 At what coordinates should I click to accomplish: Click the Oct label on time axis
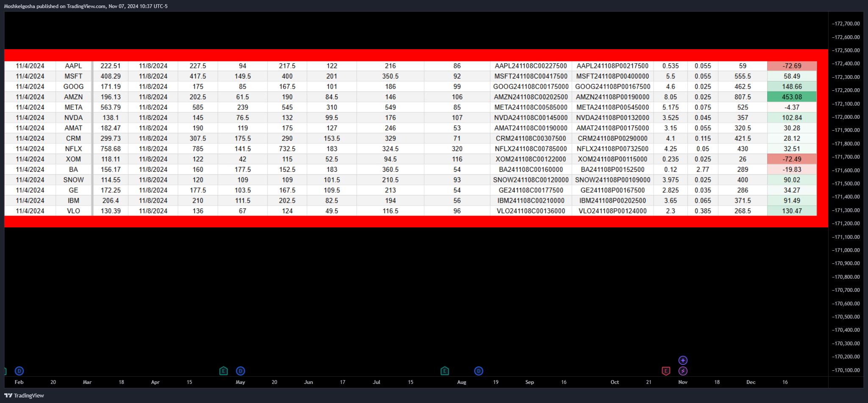tap(615, 382)
